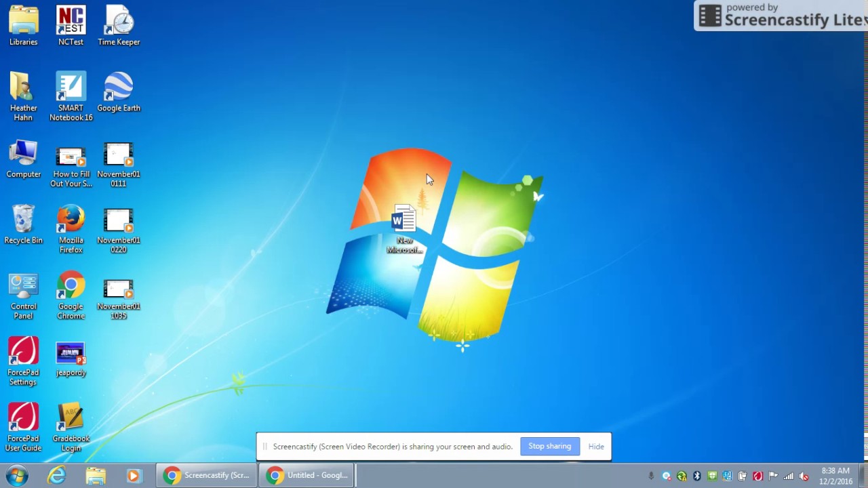Select the jeapordy PowerPoint file

71,359
